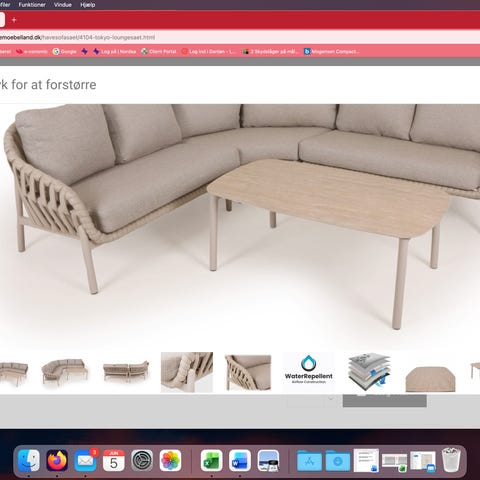The height and width of the screenshot is (480, 480).
Task: Open Calendar from the Dock
Action: pyautogui.click(x=114, y=460)
